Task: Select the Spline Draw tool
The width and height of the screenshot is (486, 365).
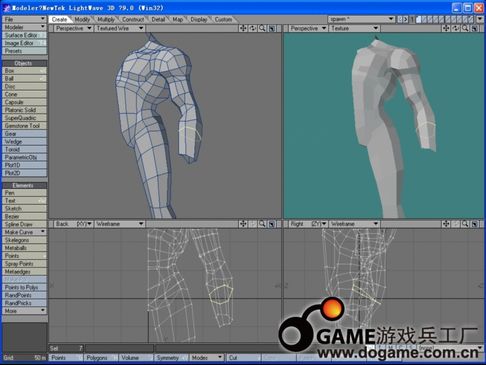Action: (x=24, y=224)
